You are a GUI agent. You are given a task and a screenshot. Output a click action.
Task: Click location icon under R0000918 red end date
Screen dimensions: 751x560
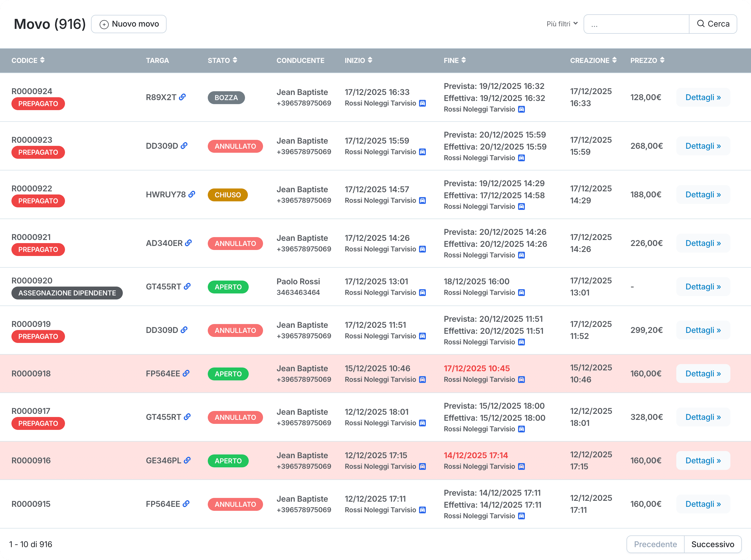pos(521,380)
